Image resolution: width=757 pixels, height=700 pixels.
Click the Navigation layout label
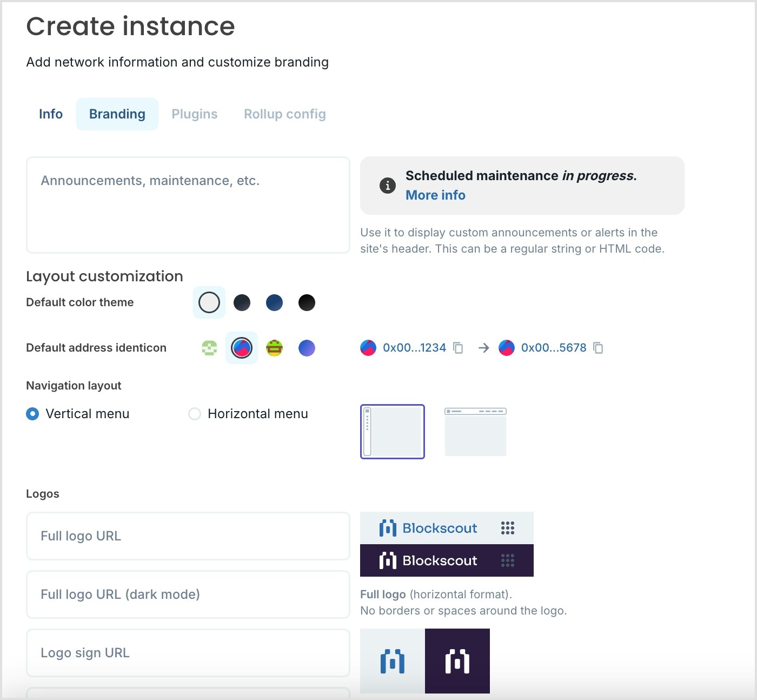click(74, 386)
